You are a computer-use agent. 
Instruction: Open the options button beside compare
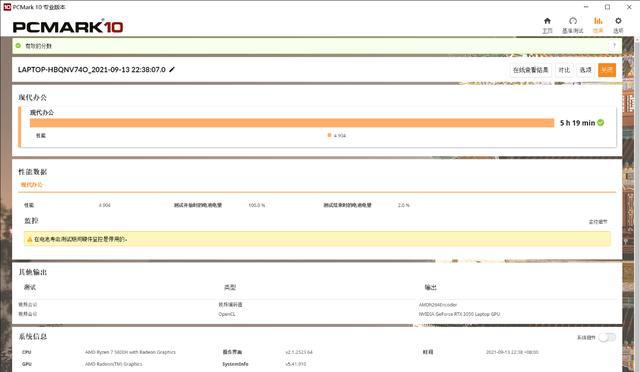point(586,70)
